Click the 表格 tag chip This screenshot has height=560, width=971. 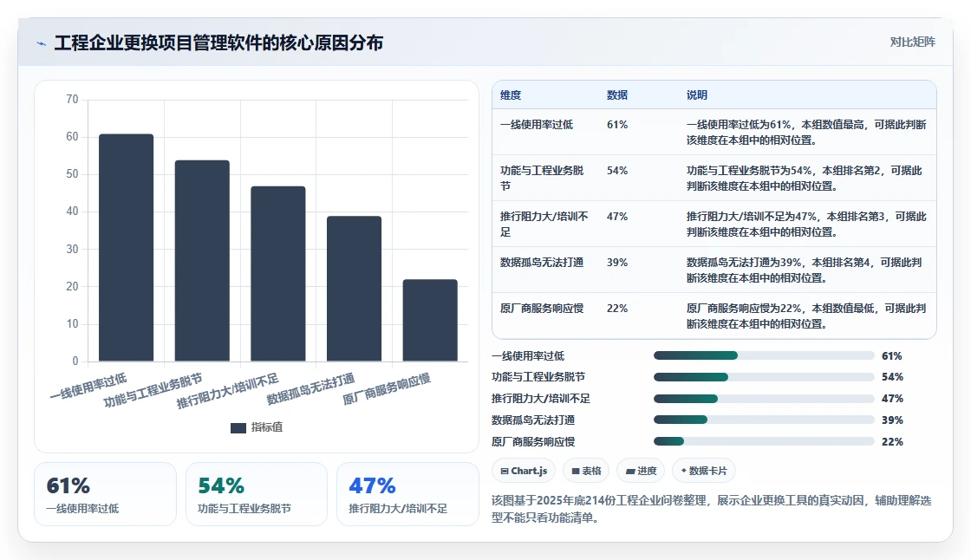(x=586, y=471)
